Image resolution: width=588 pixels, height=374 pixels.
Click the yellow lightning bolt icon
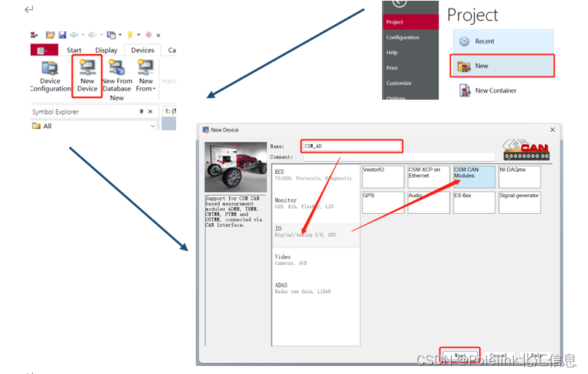pyautogui.click(x=130, y=35)
